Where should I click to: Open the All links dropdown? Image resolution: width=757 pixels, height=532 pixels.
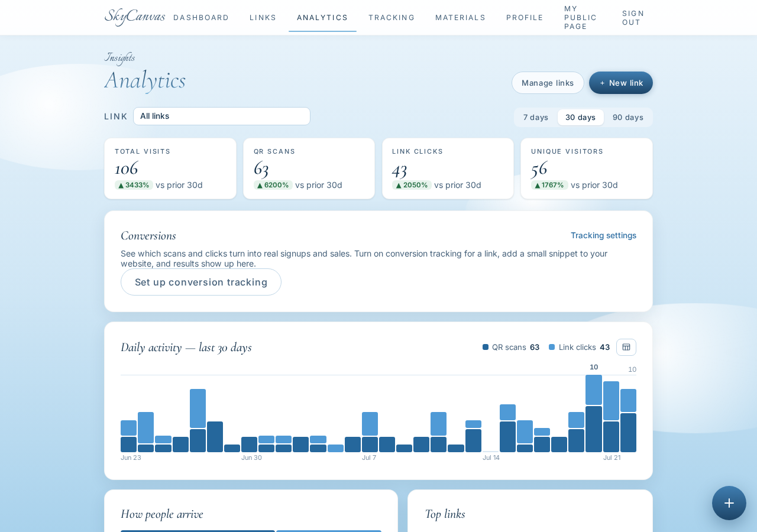(x=222, y=116)
